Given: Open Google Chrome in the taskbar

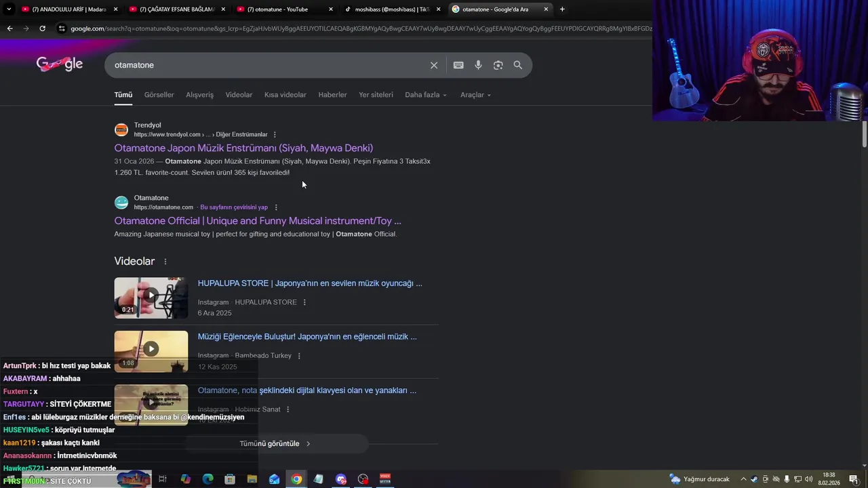Looking at the screenshot, I should pyautogui.click(x=296, y=479).
